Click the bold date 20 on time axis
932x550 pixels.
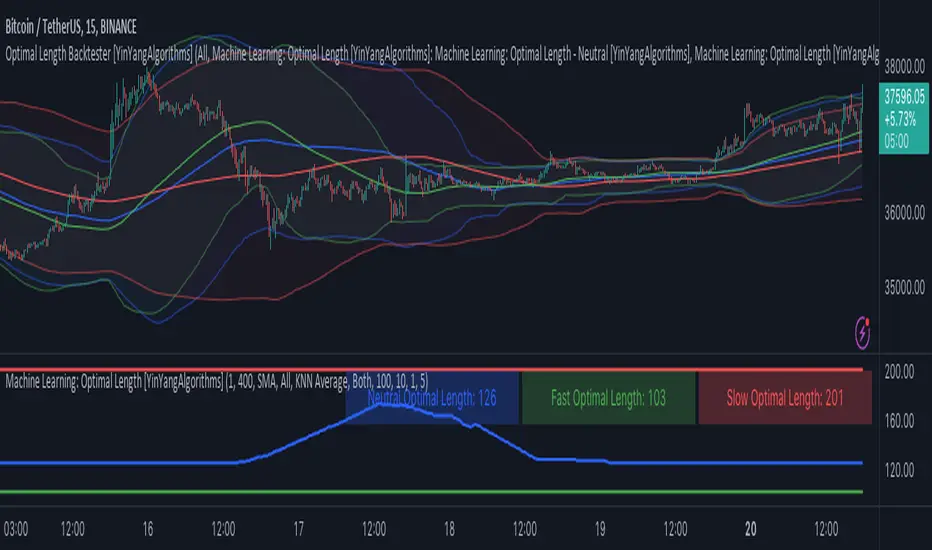coord(751,529)
